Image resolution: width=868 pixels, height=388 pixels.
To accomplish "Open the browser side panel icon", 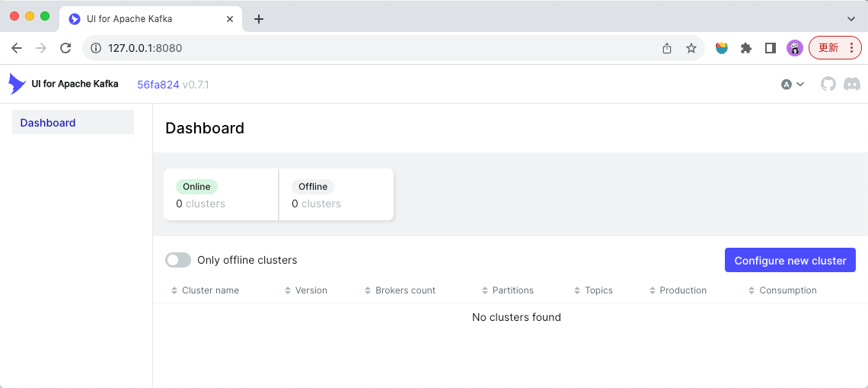I will (771, 48).
